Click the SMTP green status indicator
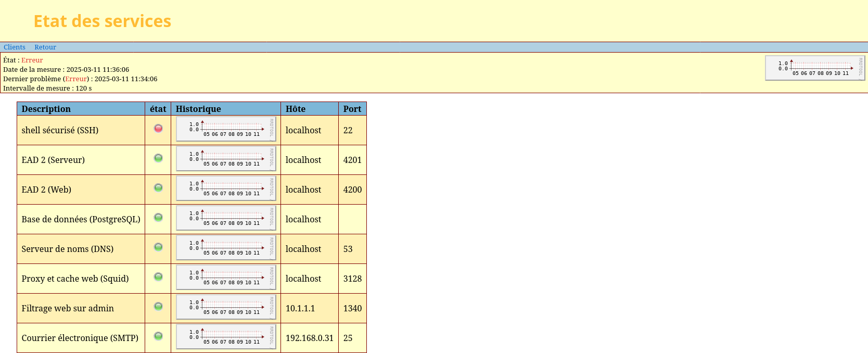The image size is (868, 353). coord(158,336)
